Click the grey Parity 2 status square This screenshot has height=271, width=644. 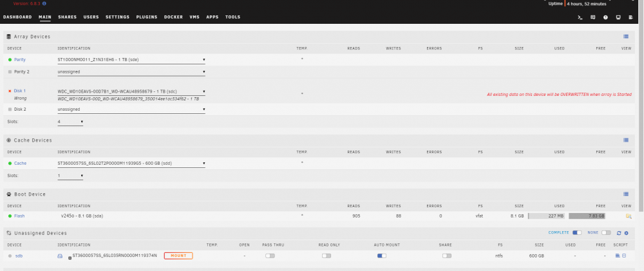click(10, 71)
